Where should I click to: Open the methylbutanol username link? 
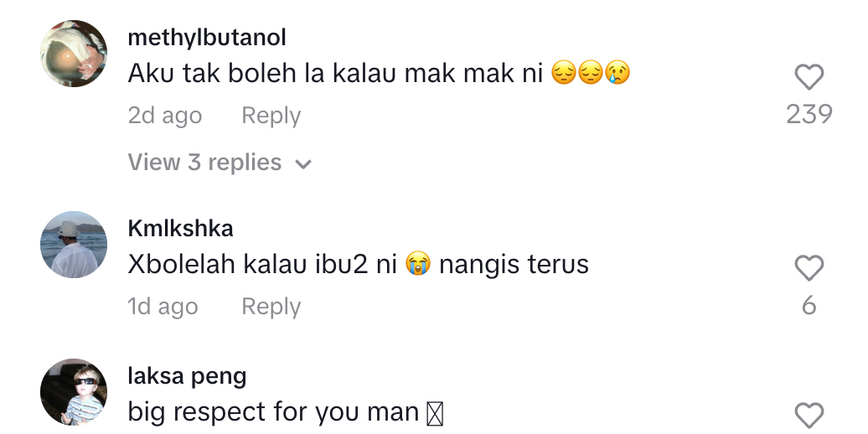point(207,38)
